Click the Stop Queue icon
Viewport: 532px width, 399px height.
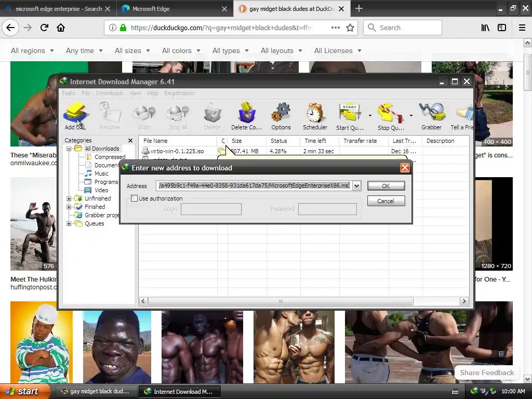(x=391, y=116)
